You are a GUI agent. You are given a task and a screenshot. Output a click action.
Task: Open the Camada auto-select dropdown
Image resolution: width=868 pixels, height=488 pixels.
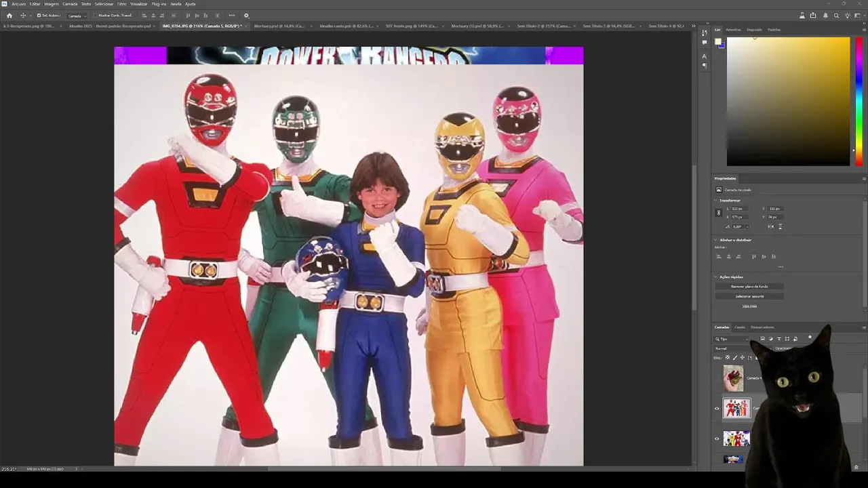coord(75,16)
